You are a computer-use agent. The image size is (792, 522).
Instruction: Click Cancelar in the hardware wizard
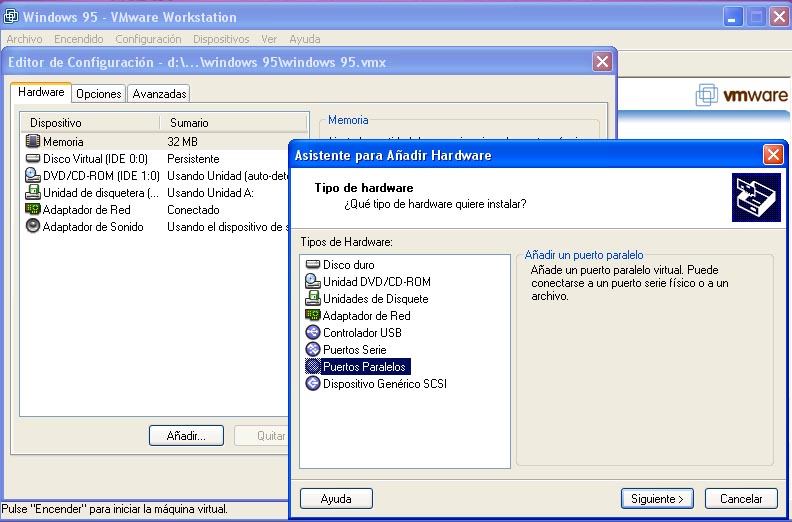[x=741, y=499]
